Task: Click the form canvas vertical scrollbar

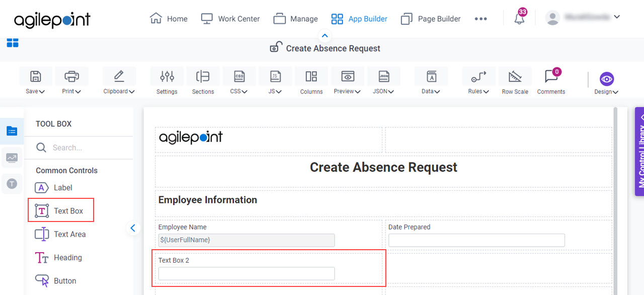Action: [615, 201]
